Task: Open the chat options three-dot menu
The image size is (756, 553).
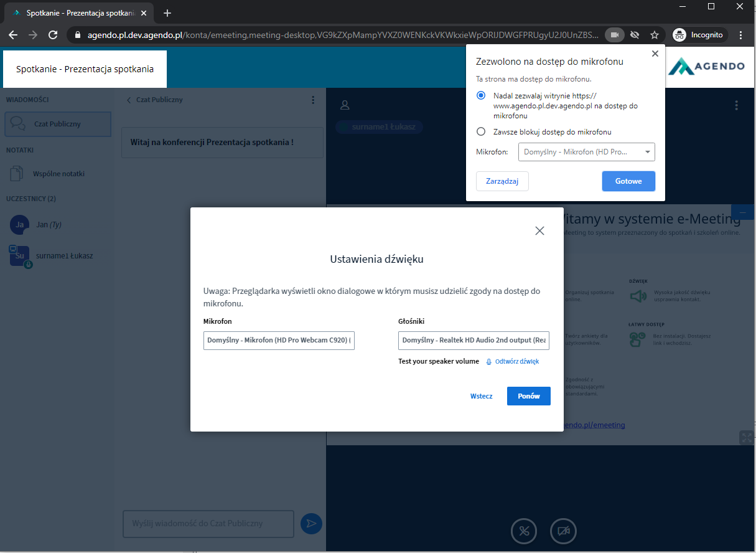Action: pos(313,100)
